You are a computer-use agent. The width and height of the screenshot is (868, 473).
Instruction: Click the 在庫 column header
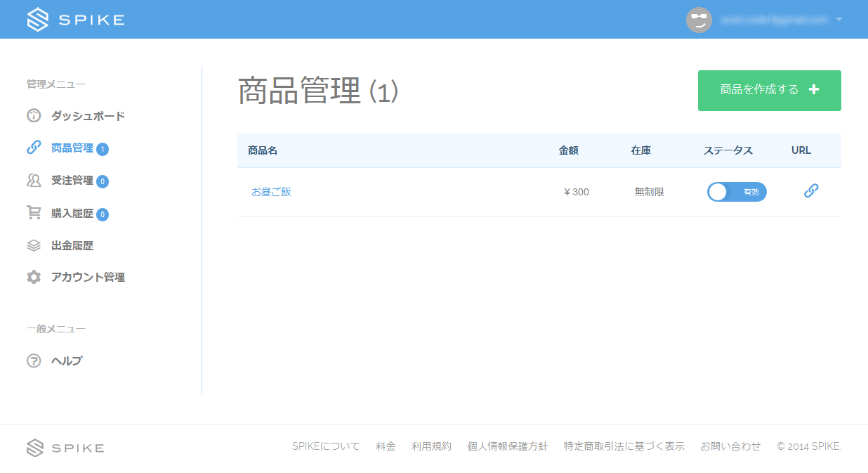(641, 150)
